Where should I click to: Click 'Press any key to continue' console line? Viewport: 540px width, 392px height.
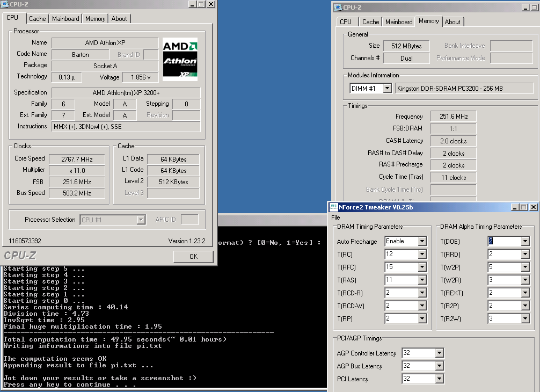pyautogui.click(x=69, y=384)
